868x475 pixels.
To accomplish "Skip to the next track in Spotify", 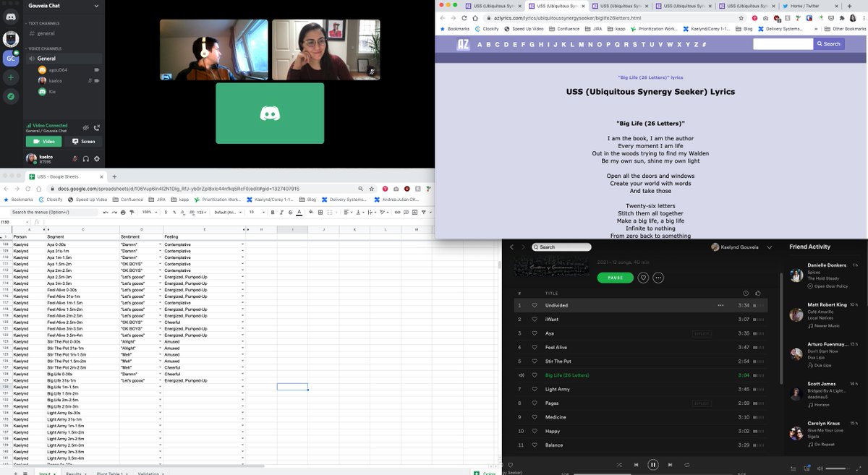I will (670, 465).
